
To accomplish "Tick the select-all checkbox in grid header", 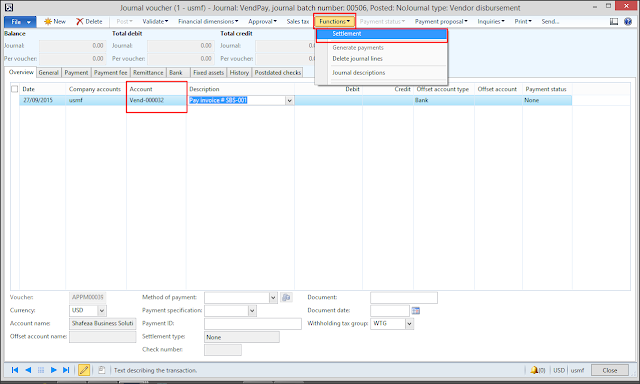I will coord(15,89).
